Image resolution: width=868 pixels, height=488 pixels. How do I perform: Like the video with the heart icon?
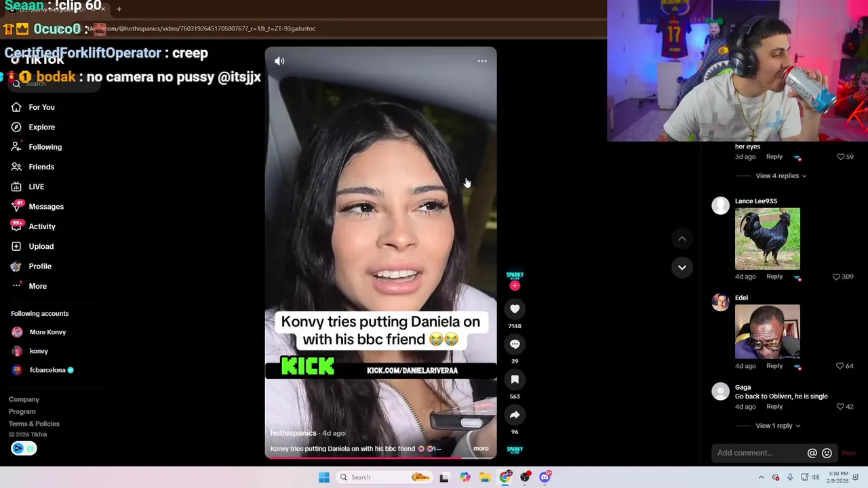(x=515, y=309)
